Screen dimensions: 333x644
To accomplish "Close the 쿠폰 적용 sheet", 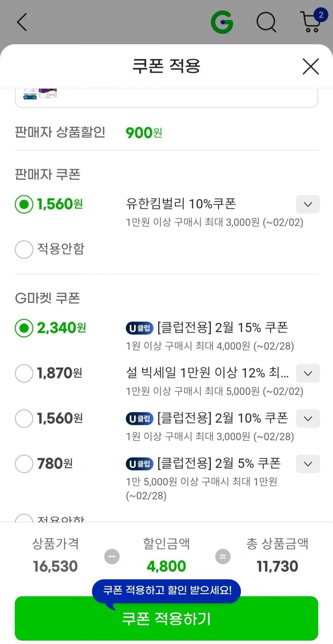I will coord(310,67).
